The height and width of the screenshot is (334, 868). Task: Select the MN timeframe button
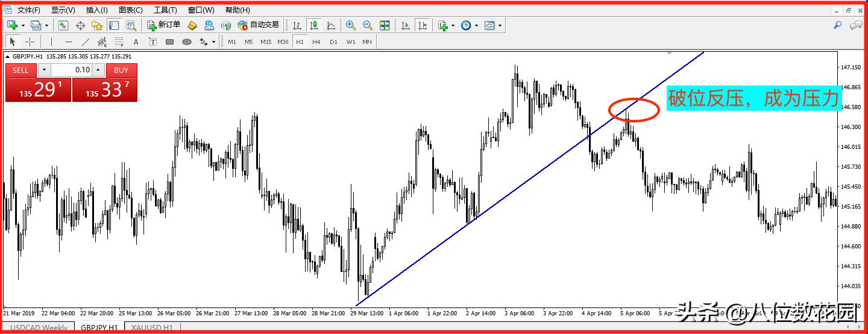(x=367, y=42)
